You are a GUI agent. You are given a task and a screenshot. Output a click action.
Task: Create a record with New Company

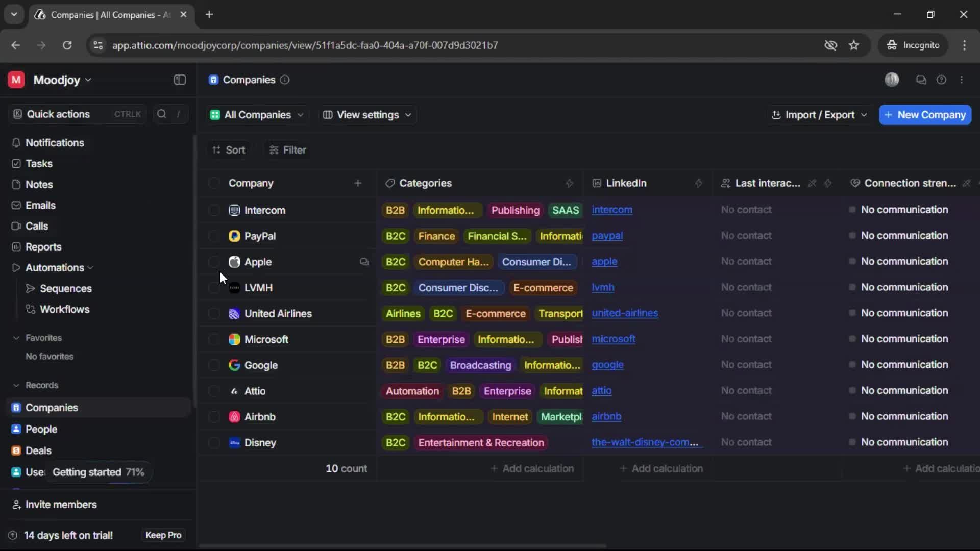(x=924, y=115)
